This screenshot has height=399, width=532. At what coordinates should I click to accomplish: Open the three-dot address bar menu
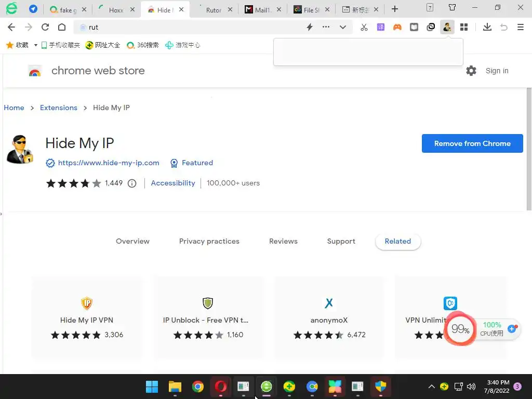coord(326,27)
